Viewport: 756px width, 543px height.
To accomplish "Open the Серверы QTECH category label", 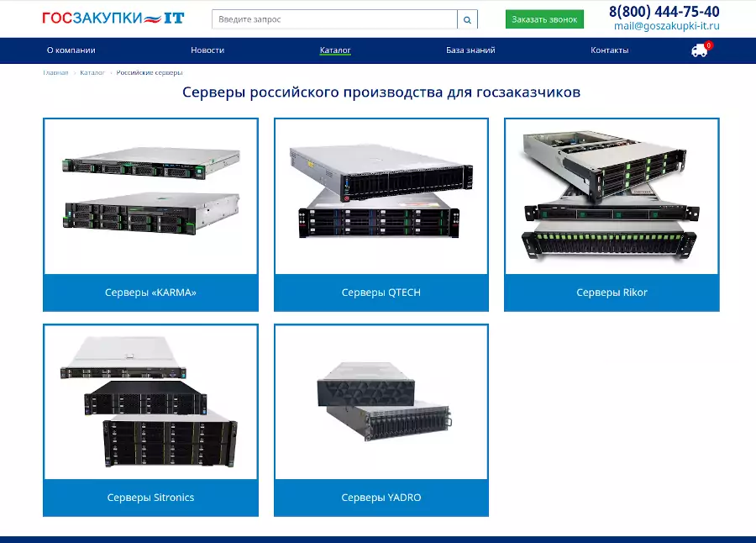I will click(x=381, y=293).
